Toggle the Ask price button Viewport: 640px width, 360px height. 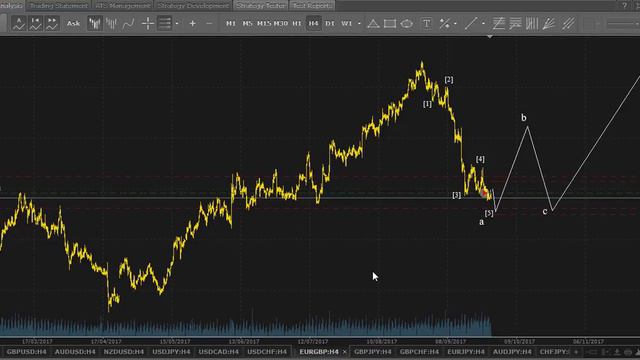tap(73, 23)
